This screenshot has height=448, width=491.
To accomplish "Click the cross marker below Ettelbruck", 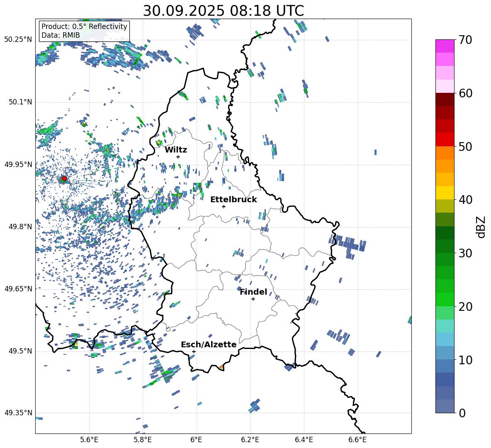I will (x=224, y=206).
